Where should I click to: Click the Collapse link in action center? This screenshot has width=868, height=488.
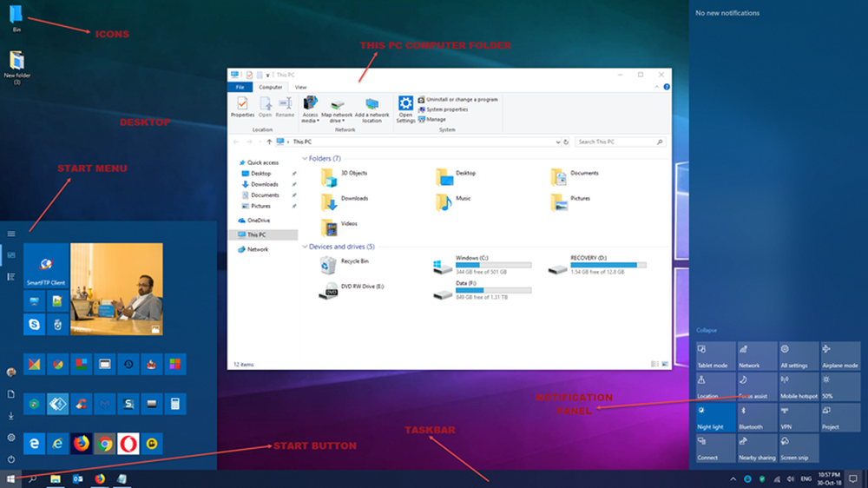click(x=707, y=330)
